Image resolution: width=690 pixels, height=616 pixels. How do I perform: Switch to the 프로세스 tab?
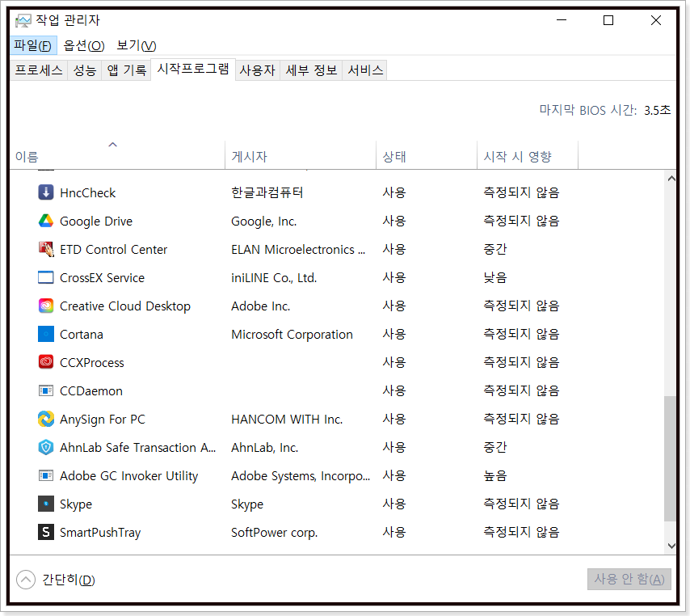(39, 70)
